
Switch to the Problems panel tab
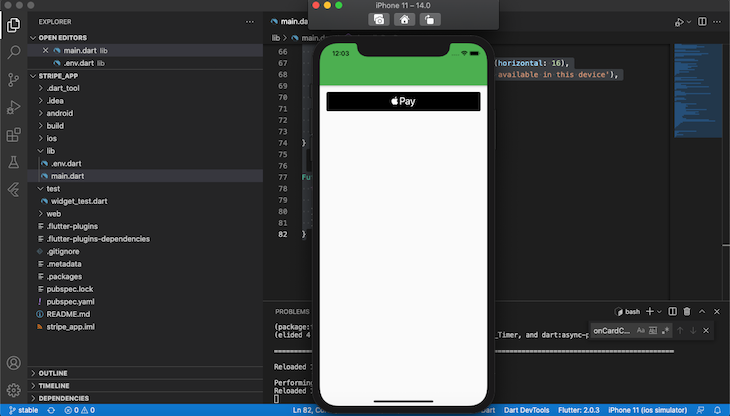tap(292, 311)
